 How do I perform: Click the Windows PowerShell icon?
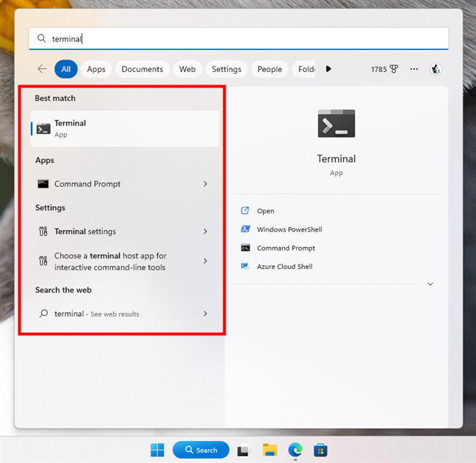[245, 229]
